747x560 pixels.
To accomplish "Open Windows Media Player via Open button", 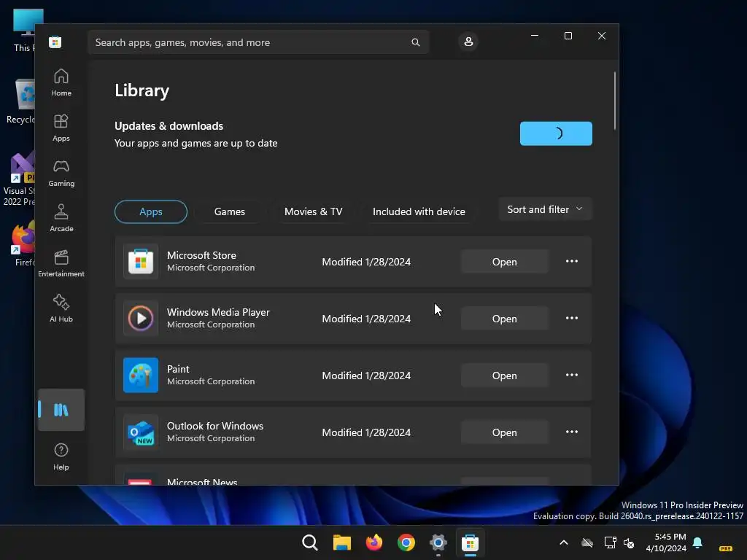I will point(505,319).
